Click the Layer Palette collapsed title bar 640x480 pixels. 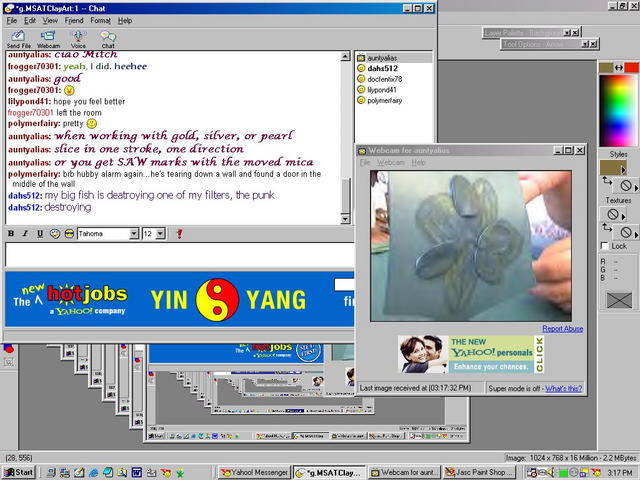532,32
